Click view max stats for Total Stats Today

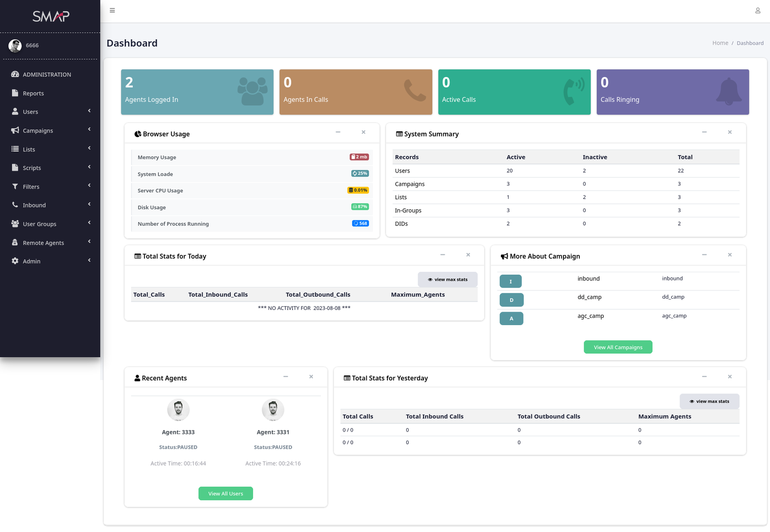(x=447, y=279)
